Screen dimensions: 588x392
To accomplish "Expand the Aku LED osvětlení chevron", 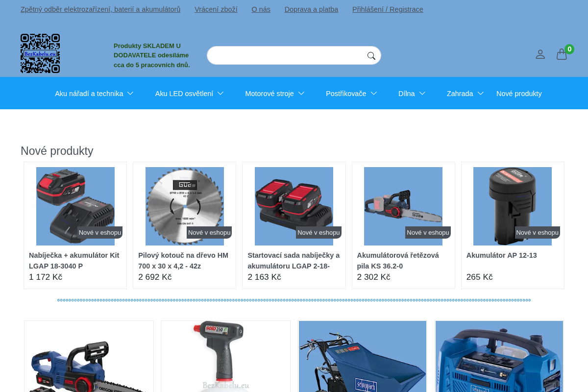I will pos(220,94).
